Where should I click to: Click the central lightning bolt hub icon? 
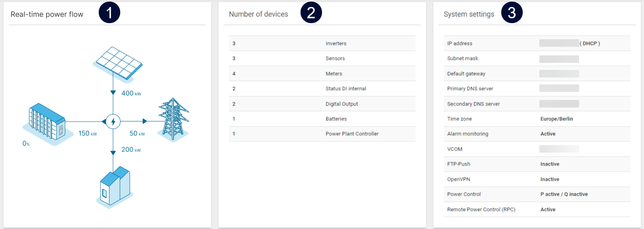click(113, 121)
